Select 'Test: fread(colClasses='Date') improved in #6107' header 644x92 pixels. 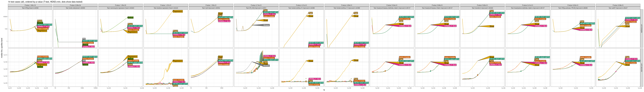[437, 8]
